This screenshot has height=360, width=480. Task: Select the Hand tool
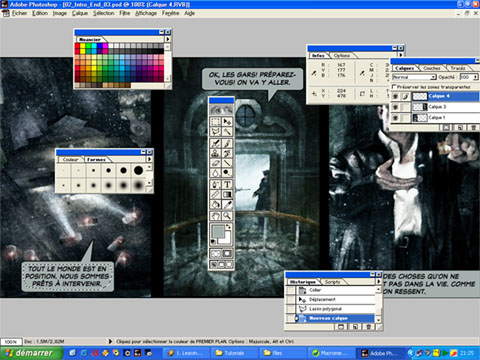coord(215,216)
